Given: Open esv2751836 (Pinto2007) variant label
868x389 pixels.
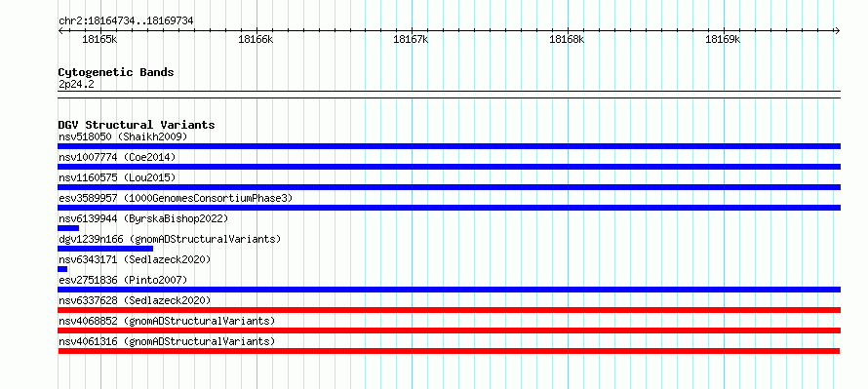Looking at the screenshot, I should [x=123, y=280].
